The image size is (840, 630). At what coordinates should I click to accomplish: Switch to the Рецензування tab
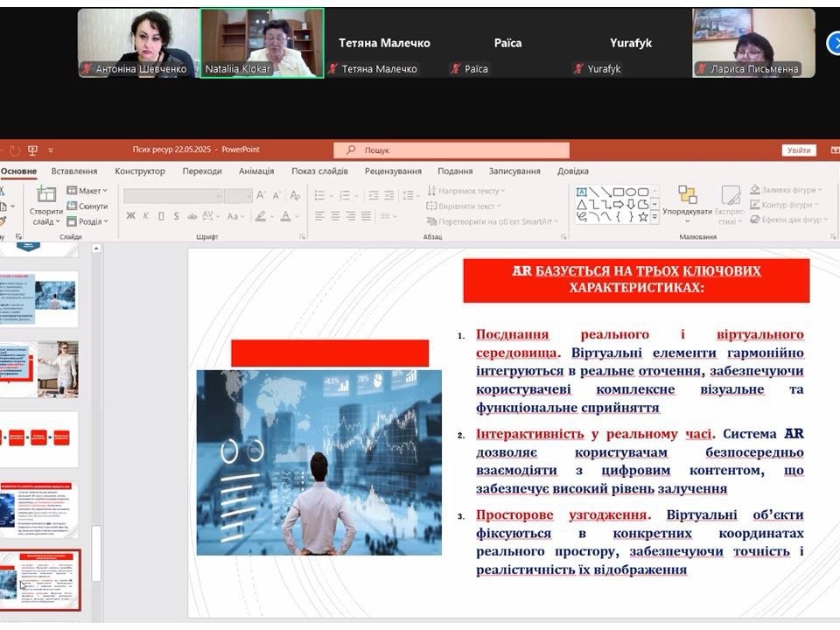pos(393,171)
